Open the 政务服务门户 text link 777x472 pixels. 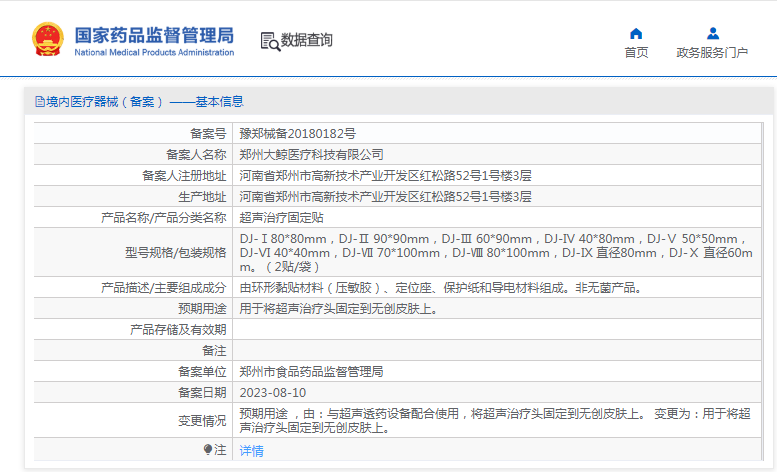tap(712, 53)
